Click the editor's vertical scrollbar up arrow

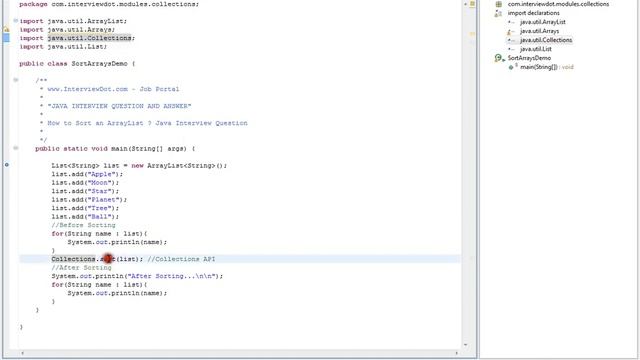[465, 4]
